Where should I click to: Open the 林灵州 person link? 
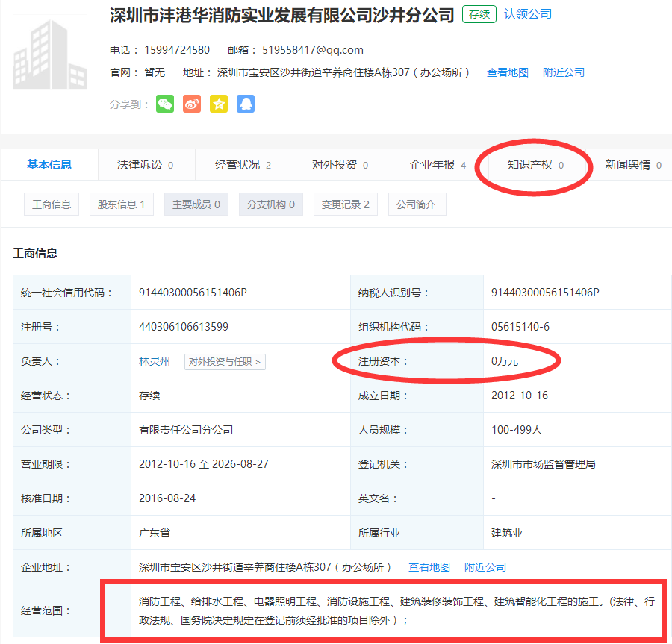click(x=155, y=361)
